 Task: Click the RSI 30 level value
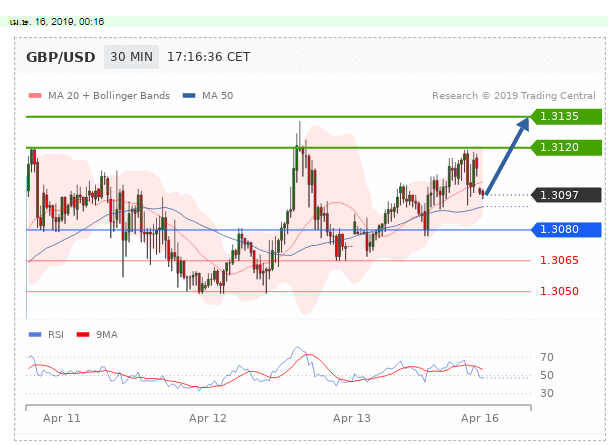547,393
